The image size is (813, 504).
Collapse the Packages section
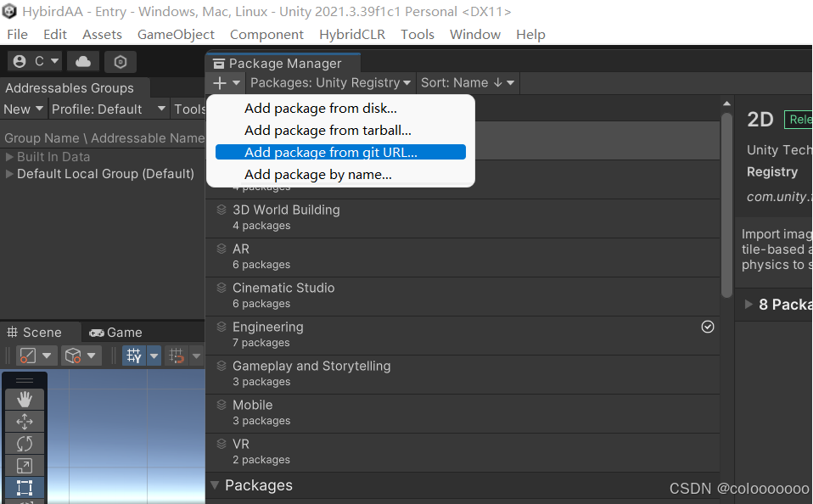(215, 485)
